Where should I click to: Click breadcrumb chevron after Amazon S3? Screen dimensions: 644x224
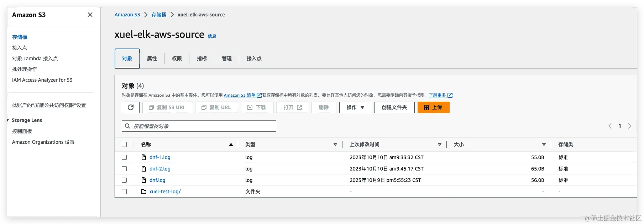[146, 15]
